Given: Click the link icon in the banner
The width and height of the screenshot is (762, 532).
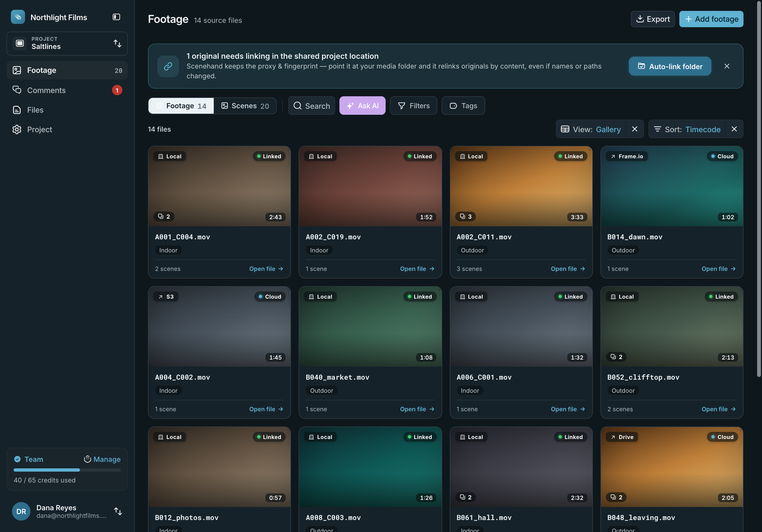Looking at the screenshot, I should pyautogui.click(x=168, y=66).
